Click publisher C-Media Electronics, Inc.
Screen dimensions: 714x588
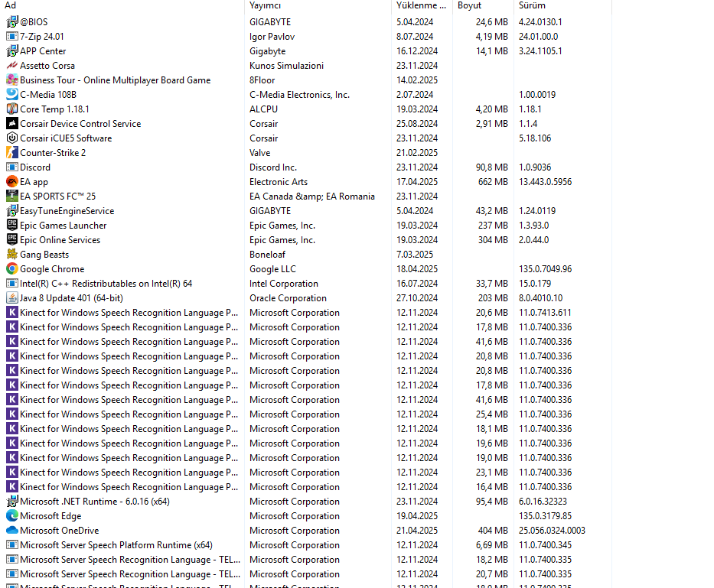click(x=300, y=95)
